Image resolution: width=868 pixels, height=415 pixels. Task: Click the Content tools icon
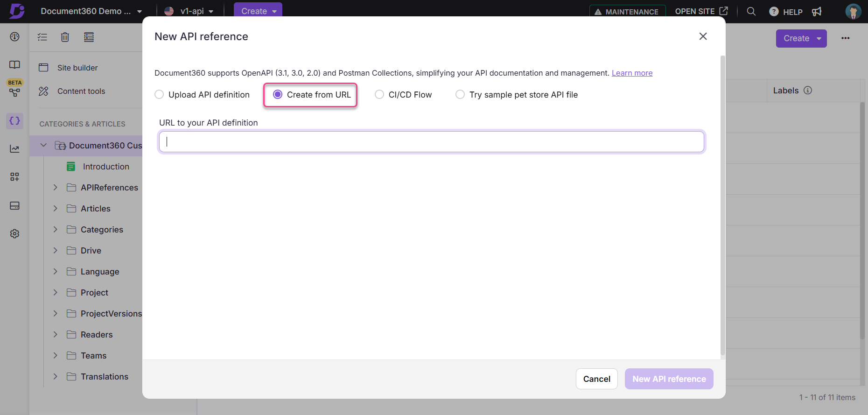pyautogui.click(x=43, y=91)
